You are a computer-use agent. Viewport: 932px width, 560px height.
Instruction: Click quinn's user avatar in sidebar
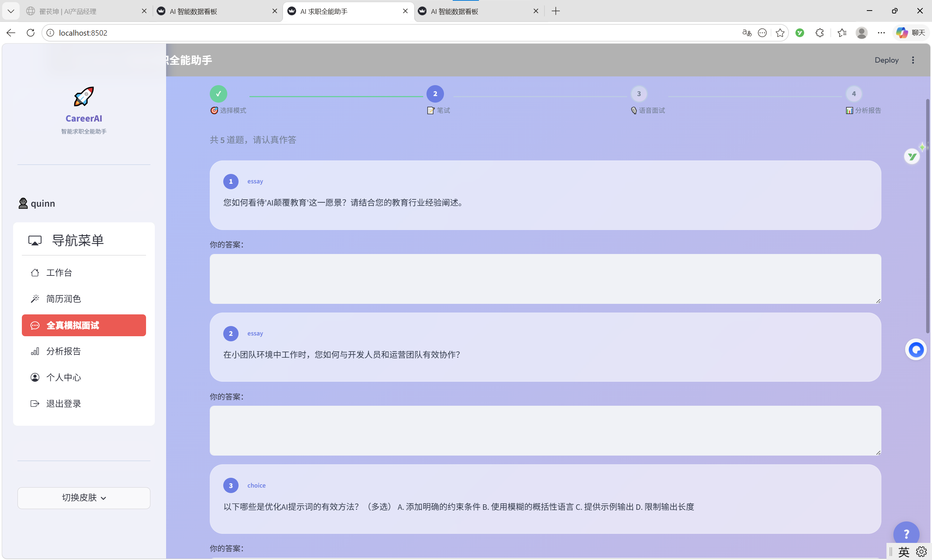click(x=23, y=203)
